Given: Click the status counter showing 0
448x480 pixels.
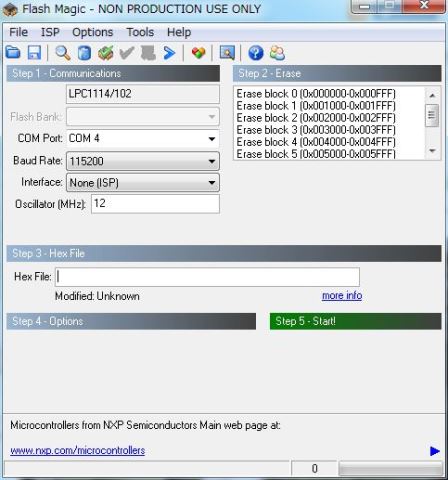Looking at the screenshot, I should 314,469.
